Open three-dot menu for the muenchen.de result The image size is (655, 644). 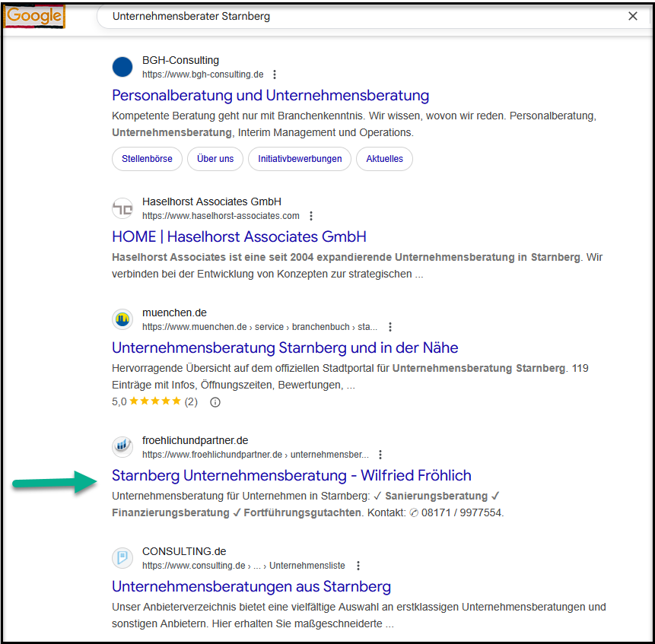click(390, 327)
